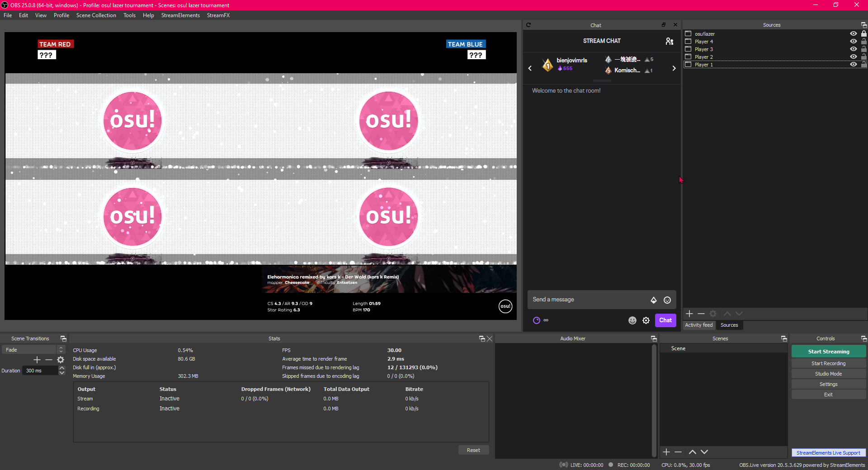Open the Profile menu
Viewport: 868px width, 470px height.
[61, 15]
